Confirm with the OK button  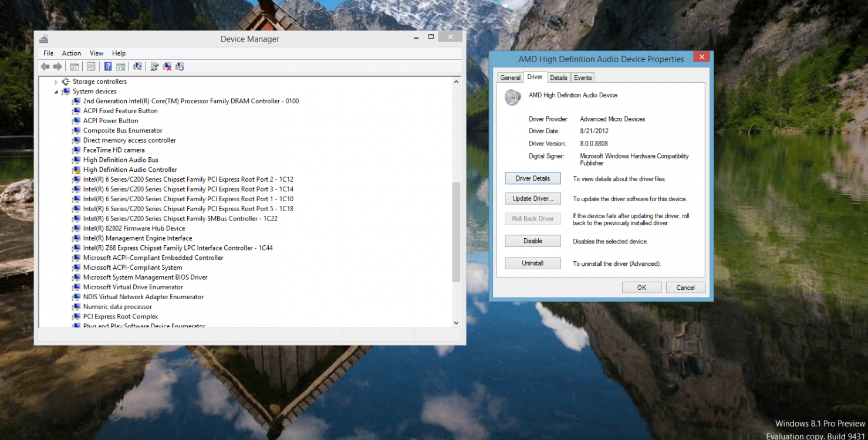pyautogui.click(x=641, y=287)
